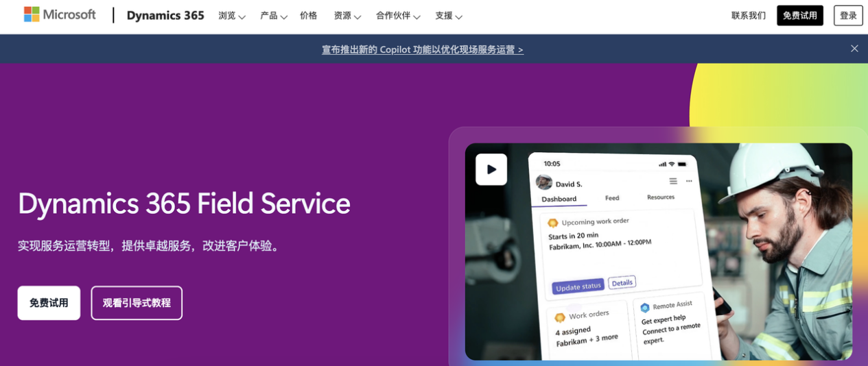Click the Remote Assist icon
The height and width of the screenshot is (366, 868).
point(644,308)
